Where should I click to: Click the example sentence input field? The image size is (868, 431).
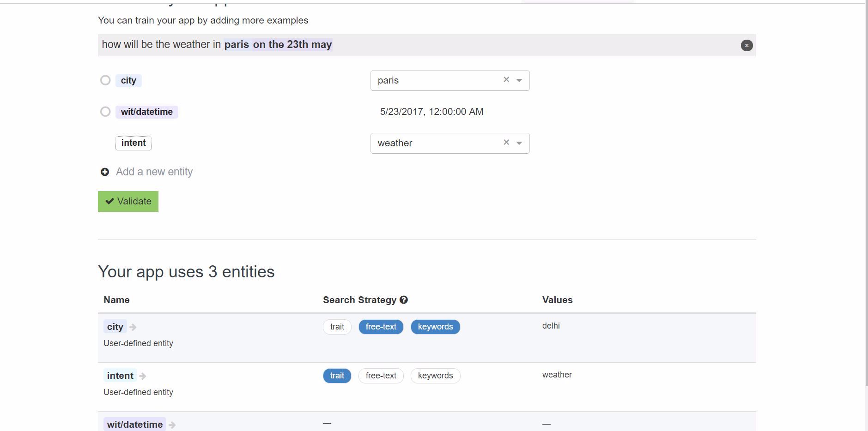pos(508,45)
